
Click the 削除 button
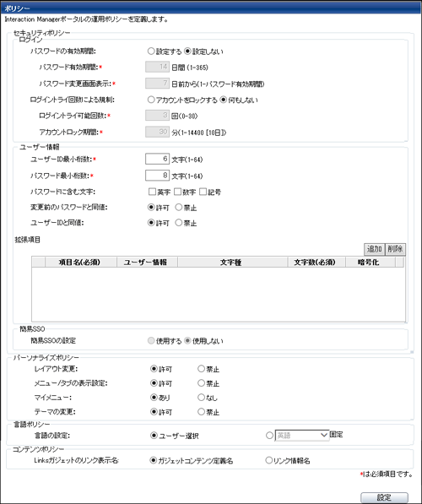pos(395,249)
